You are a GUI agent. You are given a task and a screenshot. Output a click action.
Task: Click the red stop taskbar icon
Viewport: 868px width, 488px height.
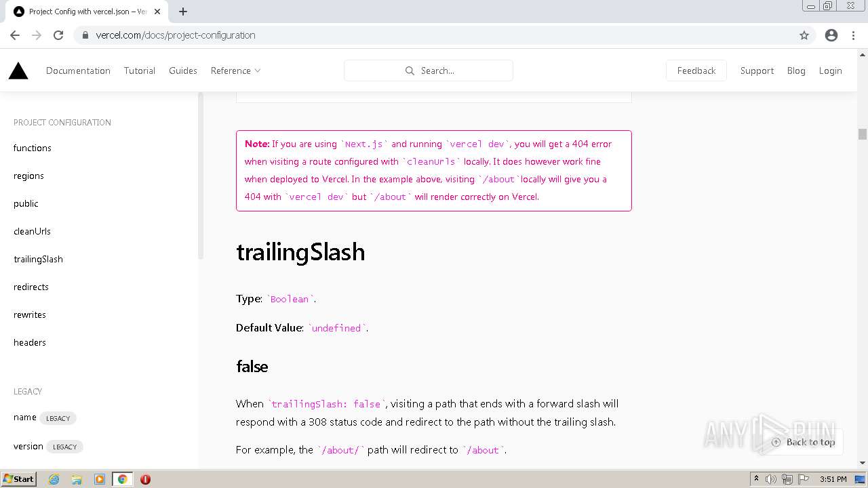145,479
